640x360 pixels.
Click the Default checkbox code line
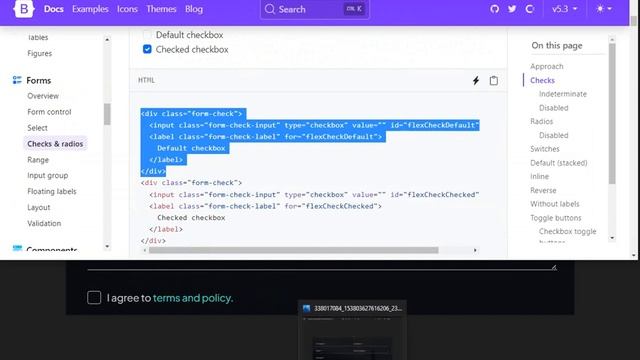[191, 148]
